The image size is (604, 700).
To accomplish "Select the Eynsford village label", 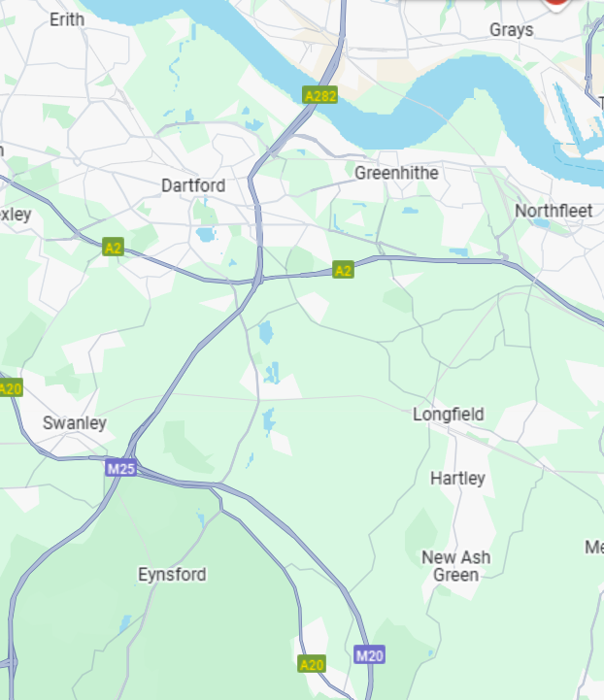I will [x=172, y=575].
